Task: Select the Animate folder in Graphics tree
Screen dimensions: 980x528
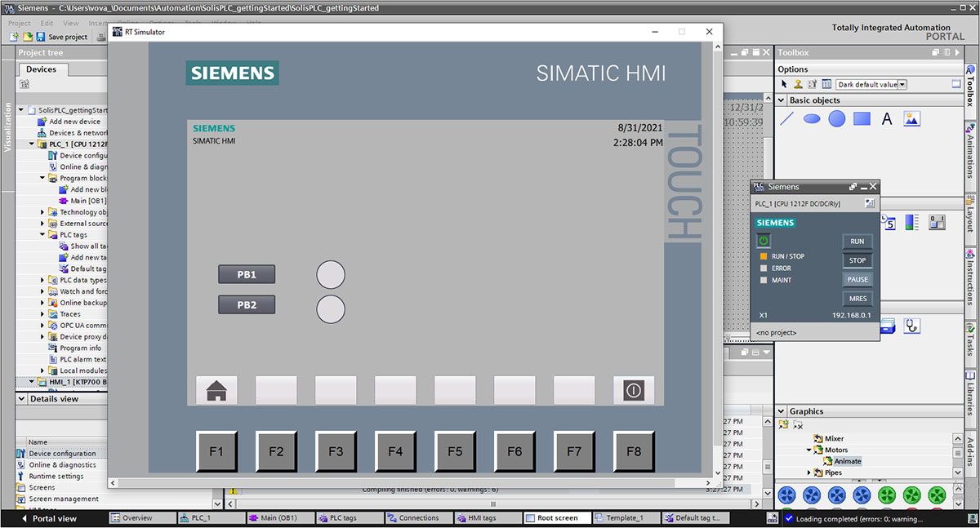Action: [848, 461]
